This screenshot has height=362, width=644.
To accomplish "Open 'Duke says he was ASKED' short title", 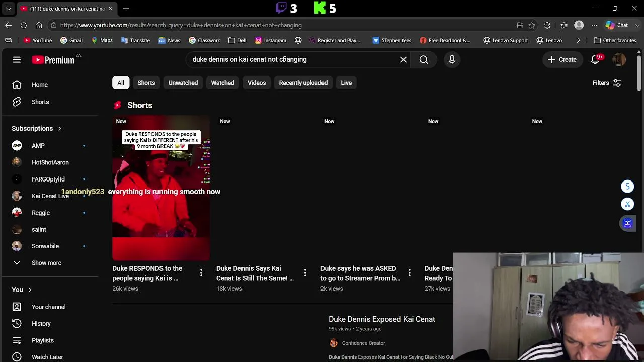I will tap(360, 274).
